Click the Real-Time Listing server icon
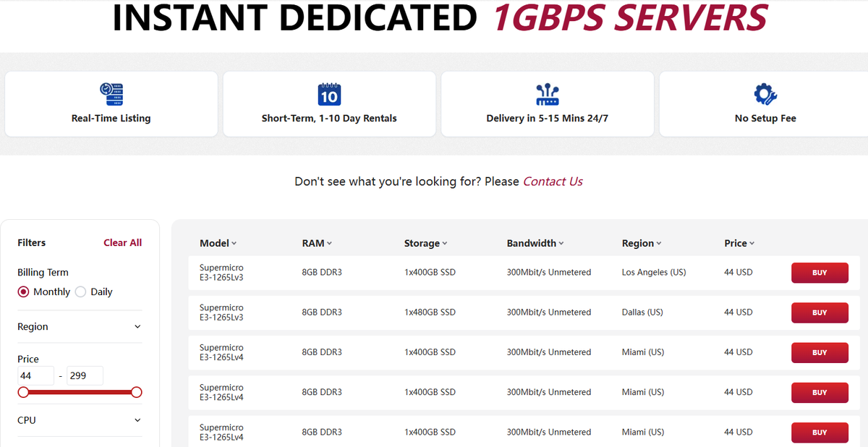Screen dimensions: 868x447 (x=111, y=95)
